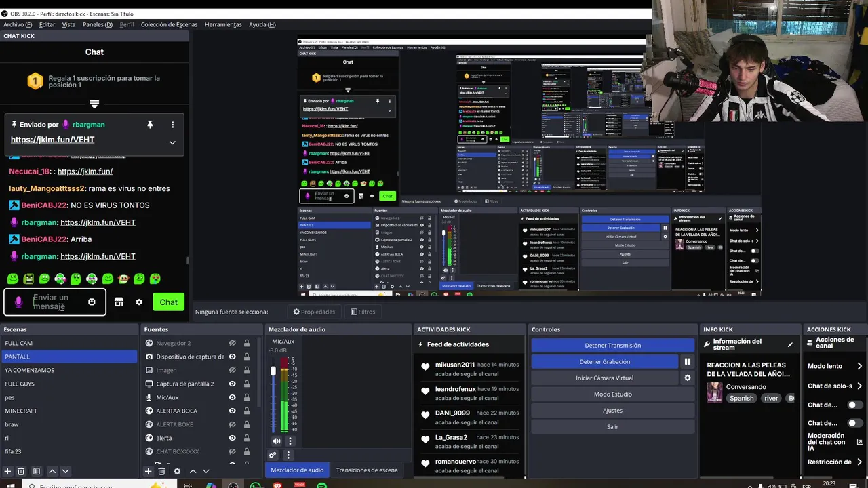Open emoji picker in message box
This screenshot has width=868, height=488.
pos(92,302)
